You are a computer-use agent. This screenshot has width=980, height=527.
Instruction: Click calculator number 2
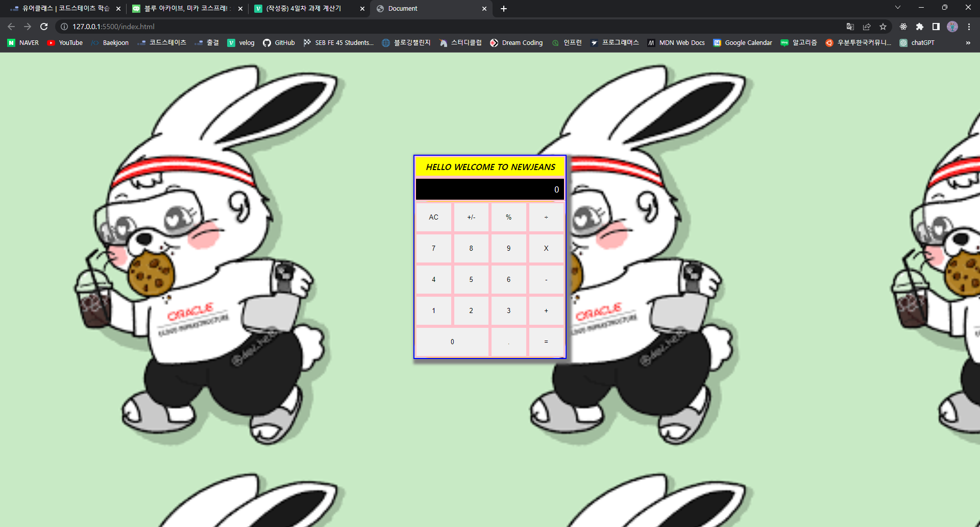tap(471, 311)
